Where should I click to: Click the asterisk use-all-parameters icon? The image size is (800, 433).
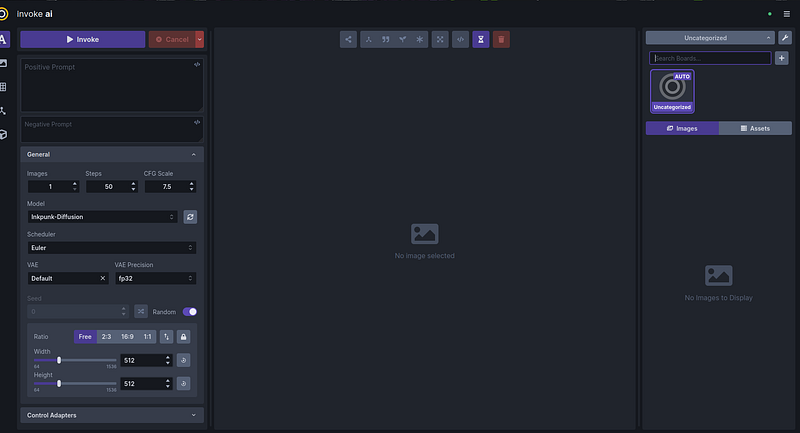[x=420, y=40]
